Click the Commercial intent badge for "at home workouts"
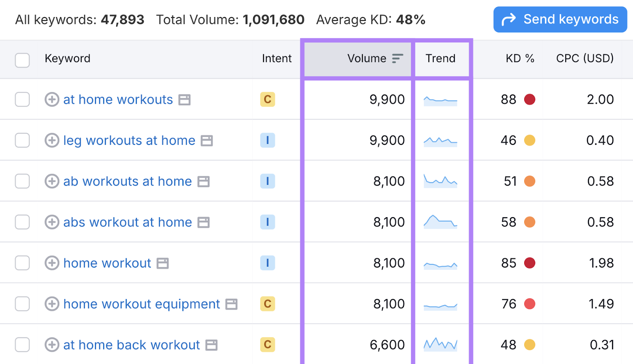The image size is (633, 364). pyautogui.click(x=268, y=99)
